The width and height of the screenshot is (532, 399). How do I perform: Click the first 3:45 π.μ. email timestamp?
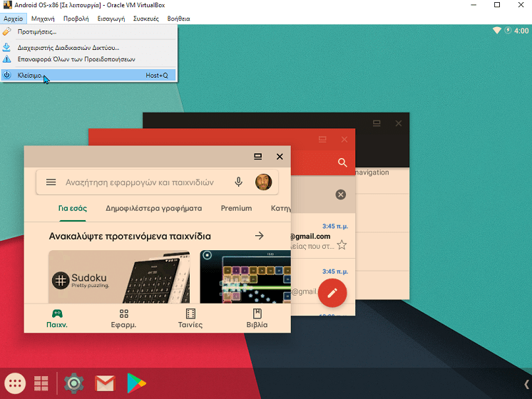pyautogui.click(x=335, y=226)
